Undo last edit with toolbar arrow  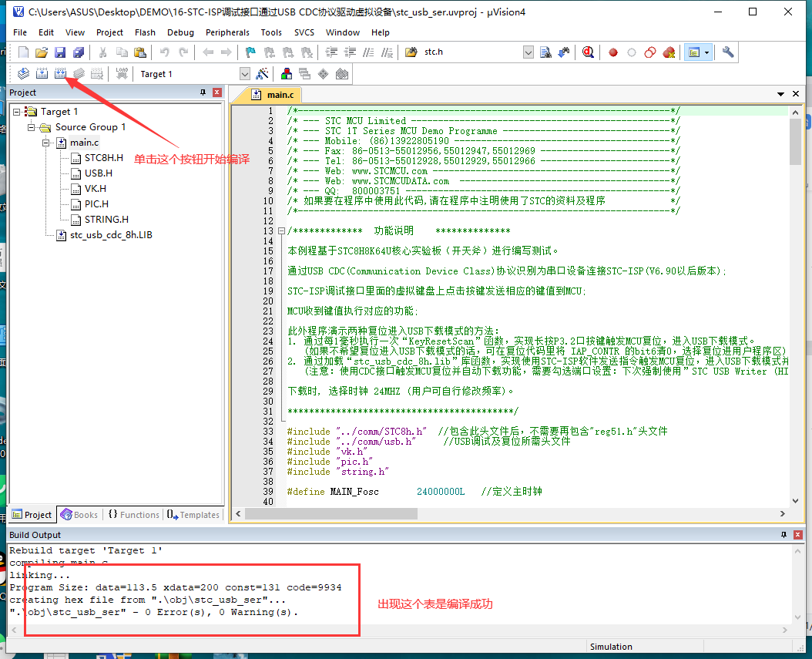tap(164, 52)
